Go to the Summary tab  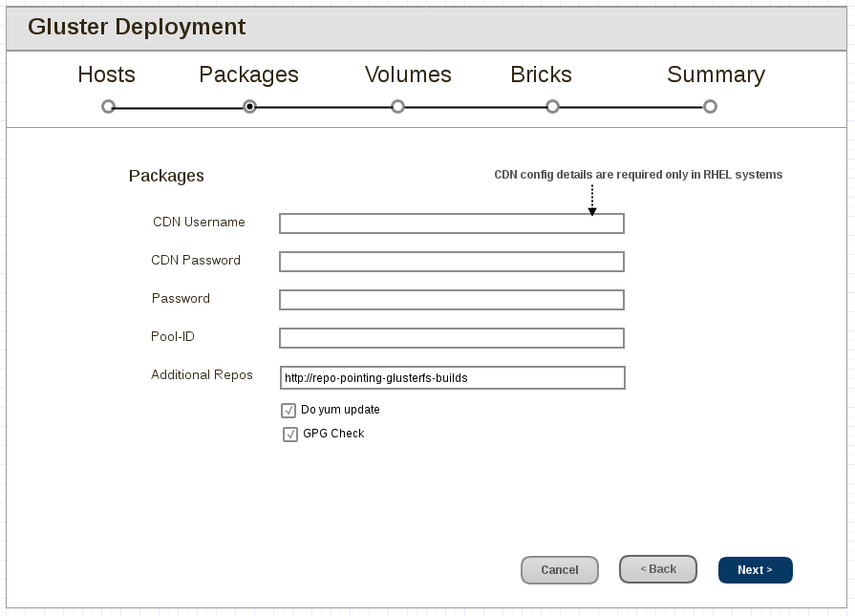point(716,74)
